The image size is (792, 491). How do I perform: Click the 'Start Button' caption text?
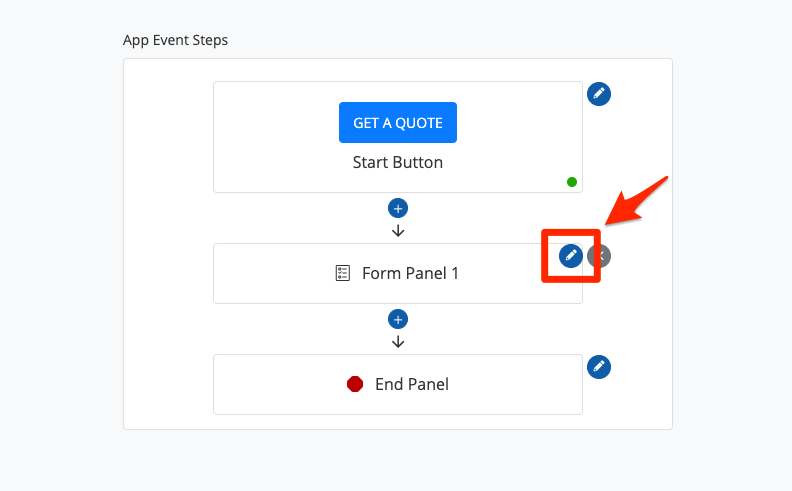point(398,162)
